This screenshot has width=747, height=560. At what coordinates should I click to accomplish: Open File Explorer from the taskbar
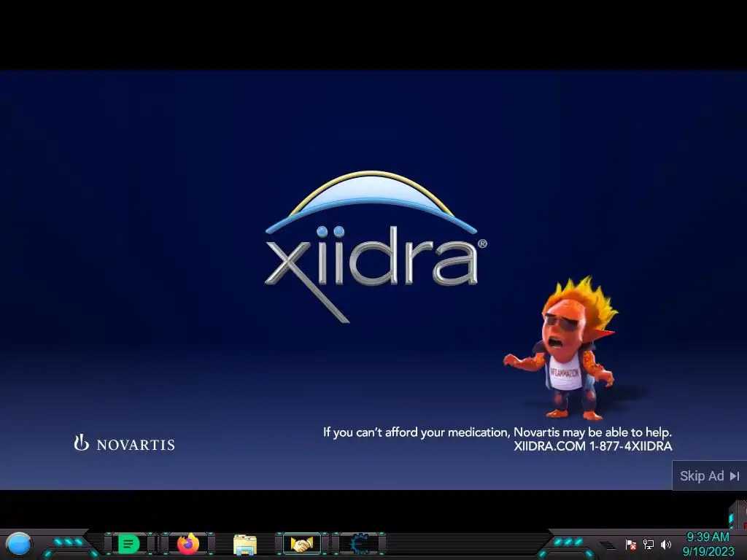(x=245, y=544)
